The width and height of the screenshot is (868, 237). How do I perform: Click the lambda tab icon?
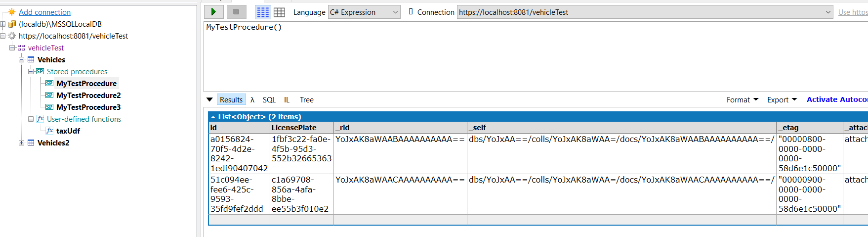pyautogui.click(x=252, y=99)
